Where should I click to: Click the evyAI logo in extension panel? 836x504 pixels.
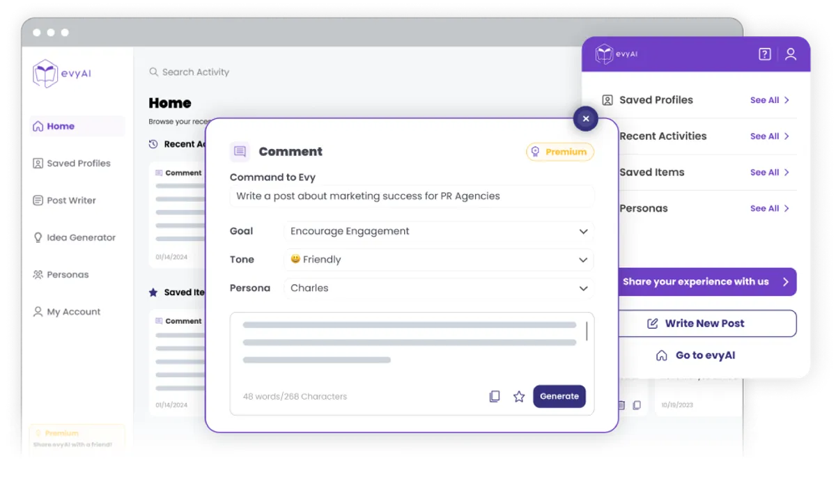click(617, 54)
